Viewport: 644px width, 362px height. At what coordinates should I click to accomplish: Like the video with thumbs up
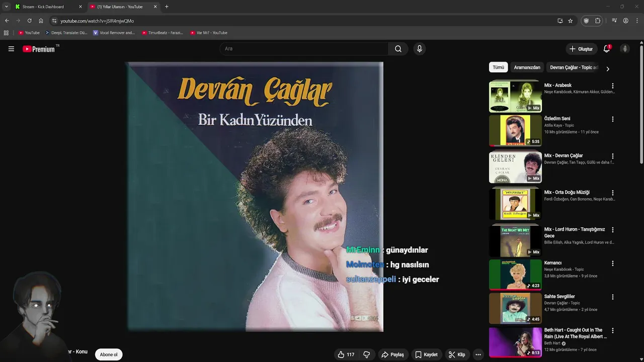[346, 354]
